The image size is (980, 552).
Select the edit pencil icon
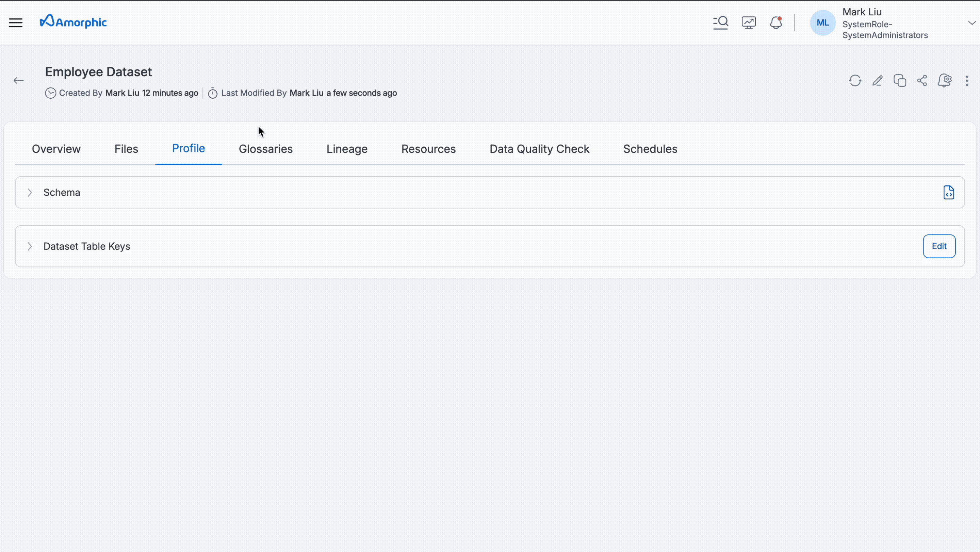point(878,81)
